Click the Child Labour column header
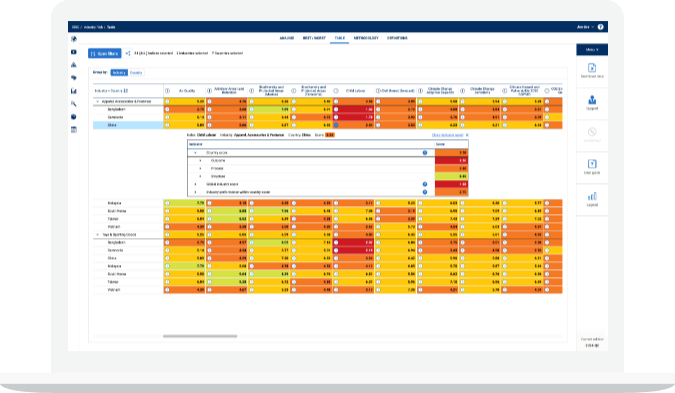The width and height of the screenshot is (675, 393). tap(356, 91)
